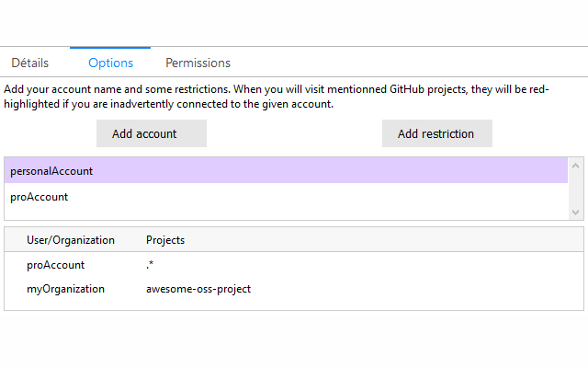Select personalAccount in the accounts list

click(52, 170)
